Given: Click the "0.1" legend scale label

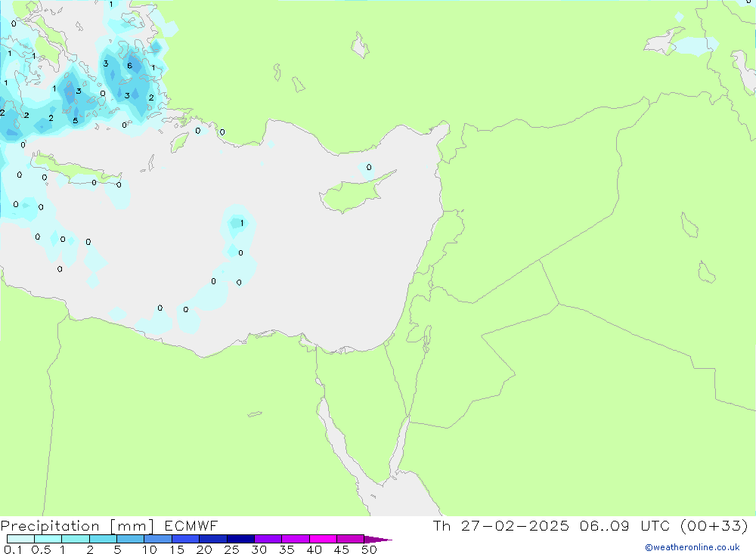Looking at the screenshot, I should [x=13, y=549].
